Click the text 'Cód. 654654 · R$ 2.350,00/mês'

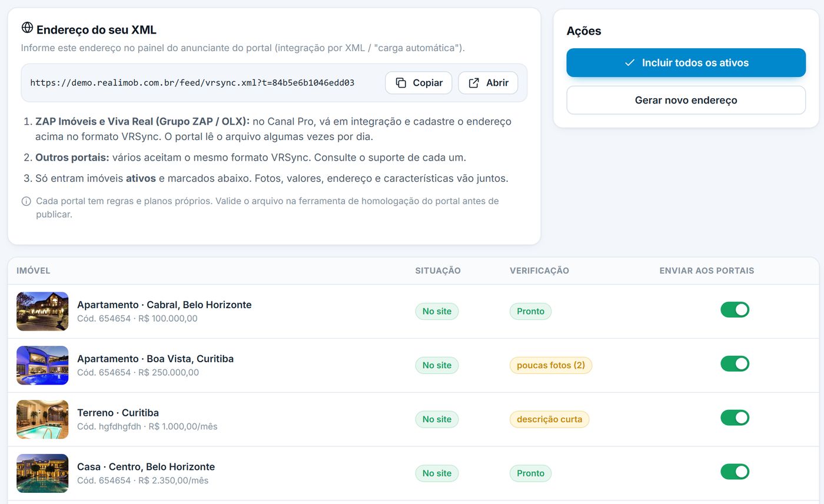pos(142,480)
